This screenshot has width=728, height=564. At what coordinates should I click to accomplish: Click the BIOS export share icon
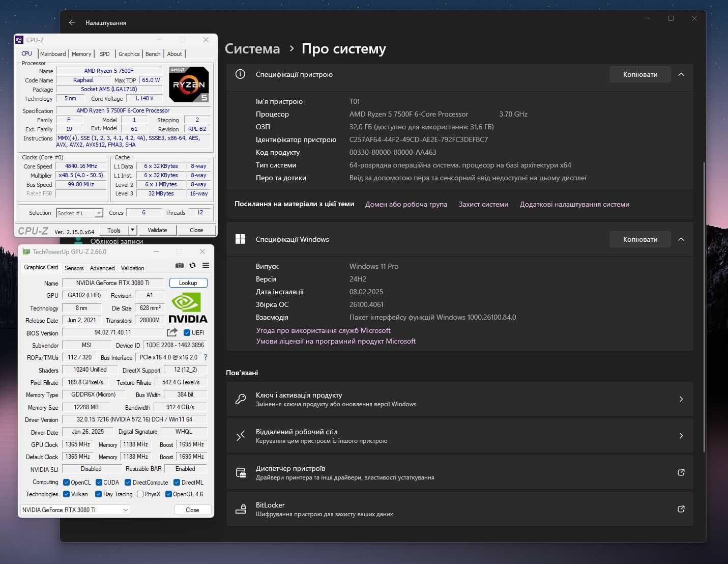[x=172, y=332]
